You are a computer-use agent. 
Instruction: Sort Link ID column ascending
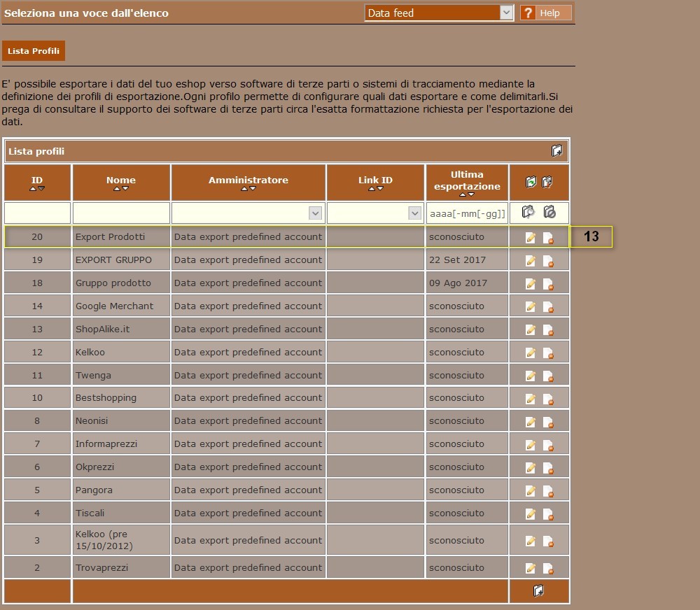pyautogui.click(x=372, y=189)
